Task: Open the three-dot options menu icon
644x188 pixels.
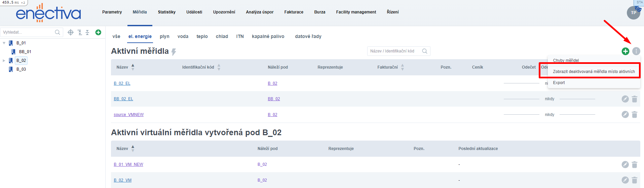Action: coord(636,51)
